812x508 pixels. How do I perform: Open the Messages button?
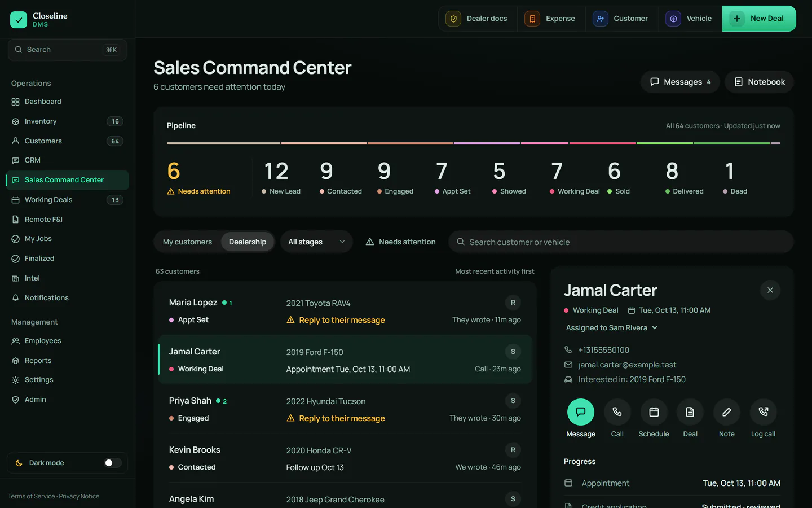click(680, 82)
